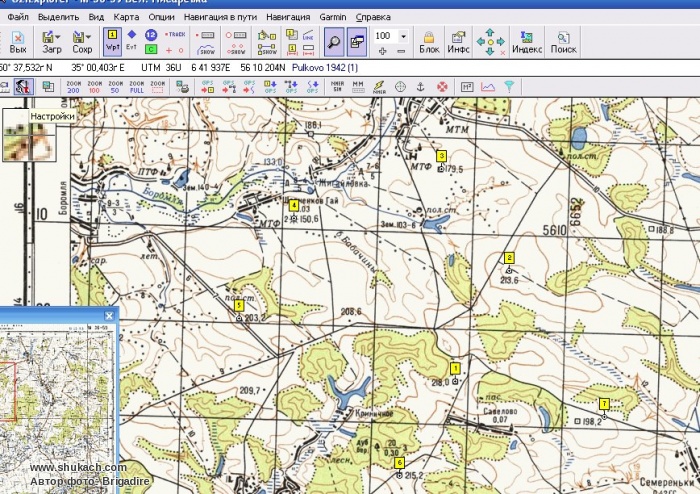Click the ZOOM 50 button
This screenshot has width=700, height=494.
115,87
